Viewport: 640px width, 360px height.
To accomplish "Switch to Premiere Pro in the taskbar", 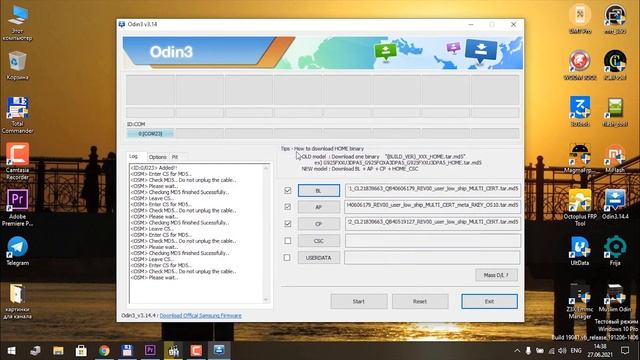I will point(150,351).
